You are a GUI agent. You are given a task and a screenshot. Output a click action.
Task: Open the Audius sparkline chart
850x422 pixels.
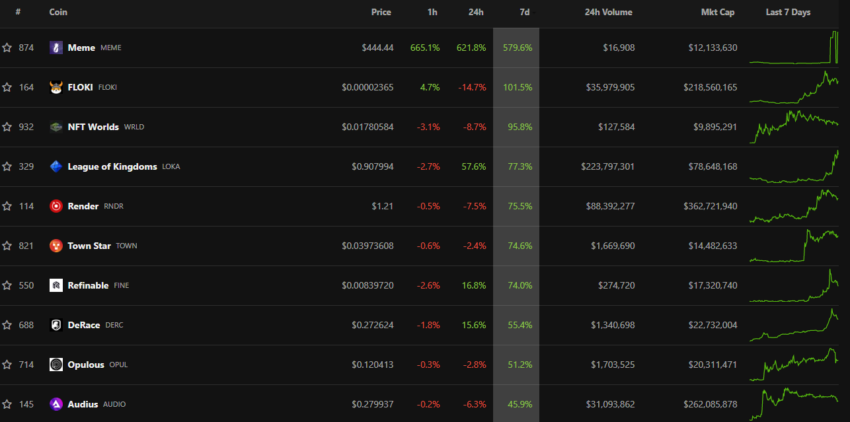click(x=794, y=404)
